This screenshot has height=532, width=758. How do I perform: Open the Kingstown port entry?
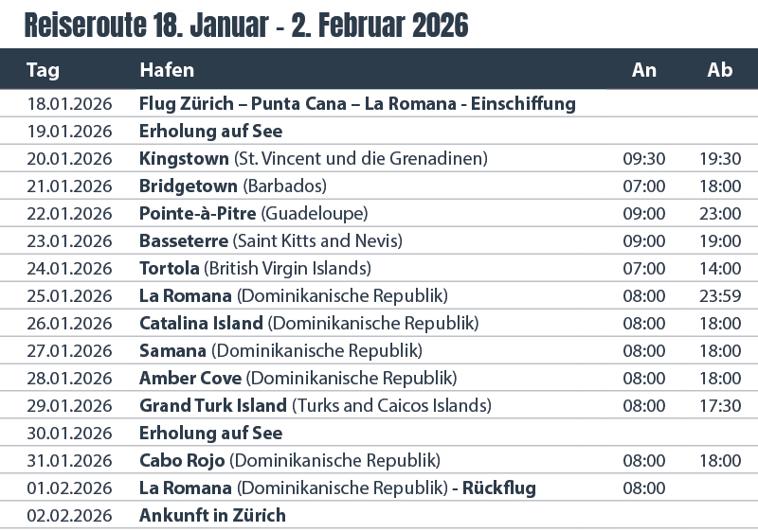point(185,158)
